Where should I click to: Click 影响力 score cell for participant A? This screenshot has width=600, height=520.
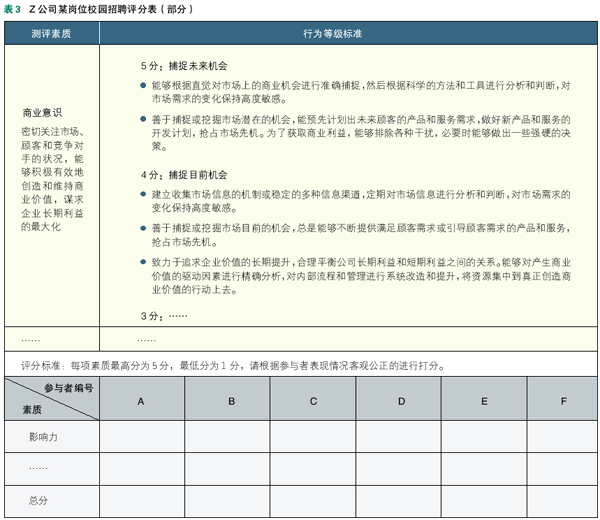(x=141, y=437)
